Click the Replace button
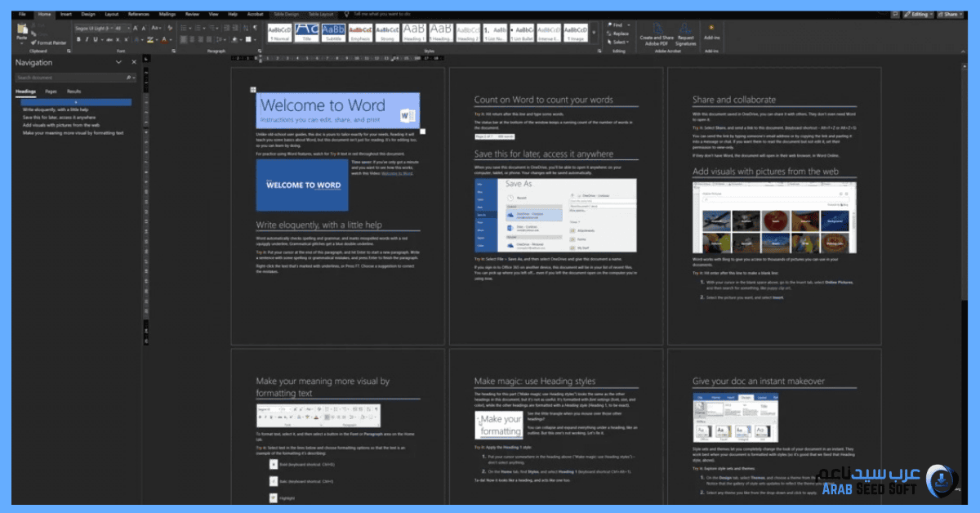This screenshot has width=980, height=513. pos(620,33)
